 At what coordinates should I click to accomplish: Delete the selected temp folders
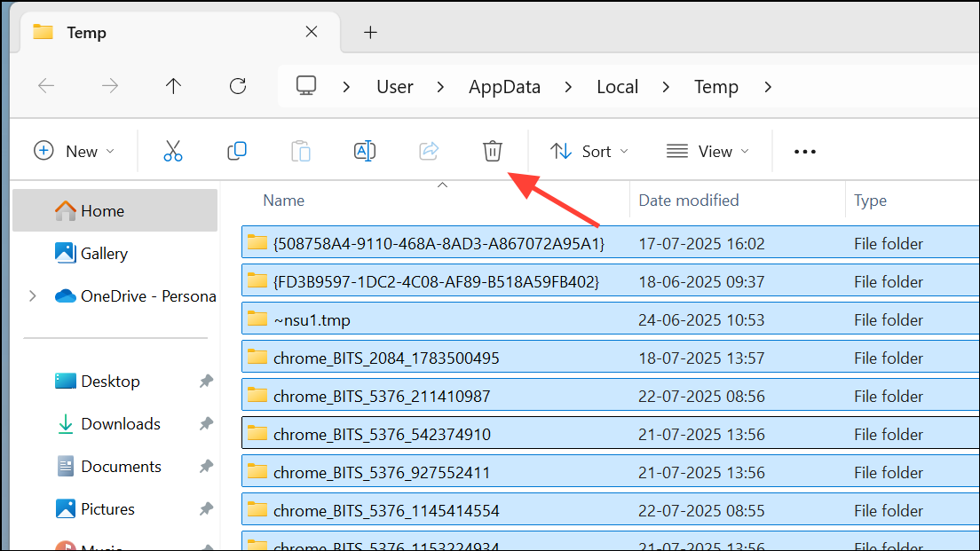pos(493,151)
